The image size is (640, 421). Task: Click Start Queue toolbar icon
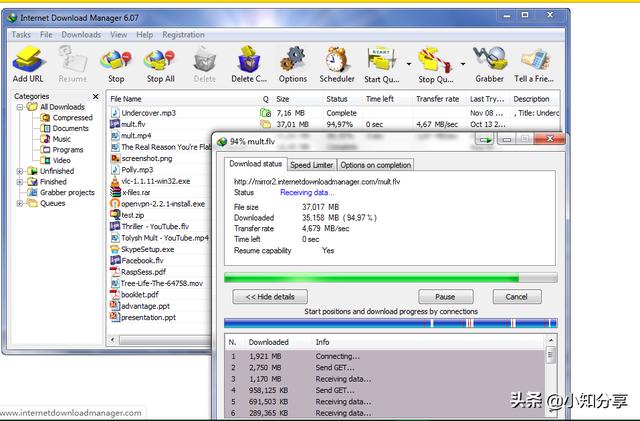click(382, 65)
